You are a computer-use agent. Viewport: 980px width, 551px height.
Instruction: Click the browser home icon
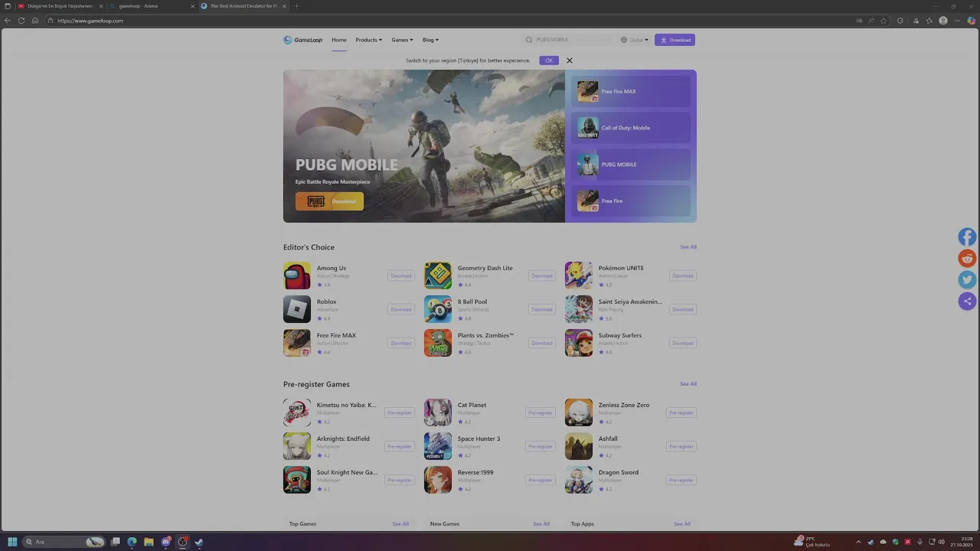pos(35,21)
